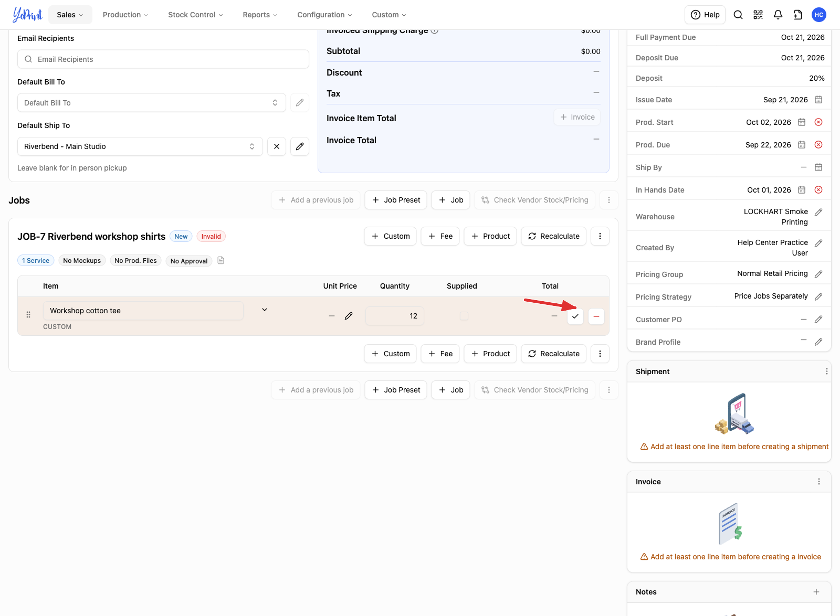This screenshot has height=616, width=840.
Task: Add a new note with plus icon
Action: tap(816, 592)
